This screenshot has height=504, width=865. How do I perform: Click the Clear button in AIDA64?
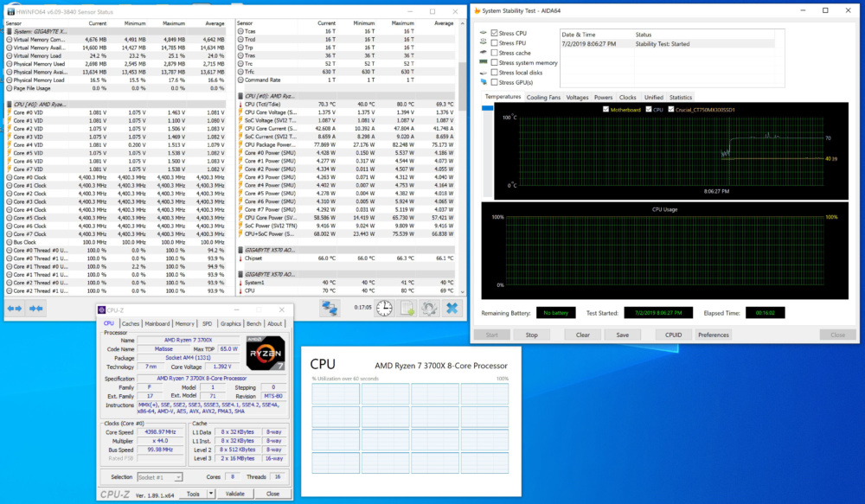pos(582,335)
